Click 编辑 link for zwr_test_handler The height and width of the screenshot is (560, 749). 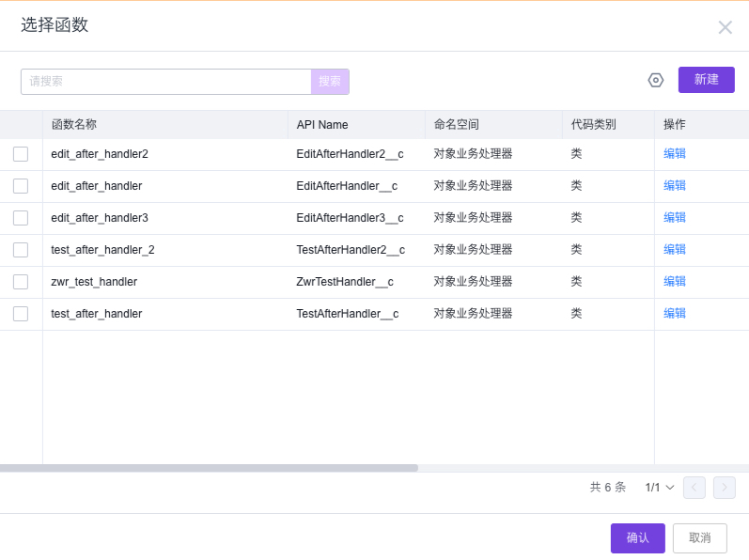pos(675,282)
